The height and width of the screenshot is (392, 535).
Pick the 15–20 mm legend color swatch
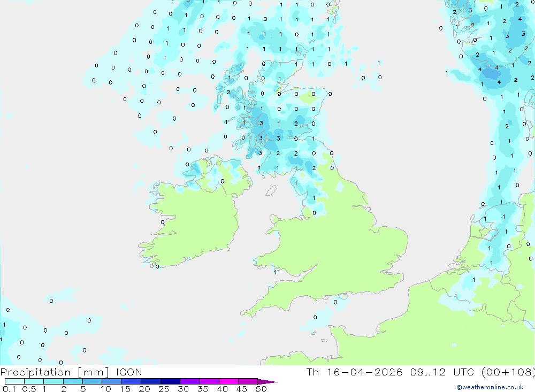[x=132, y=381]
